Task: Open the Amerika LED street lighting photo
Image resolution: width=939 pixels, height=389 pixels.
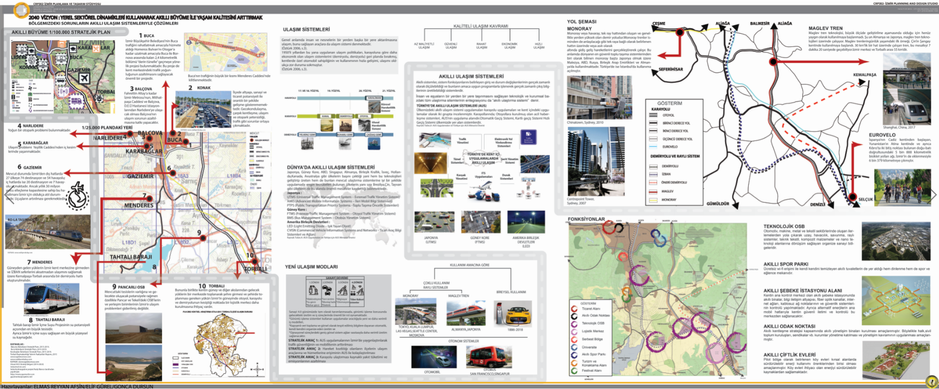Action: [526, 221]
